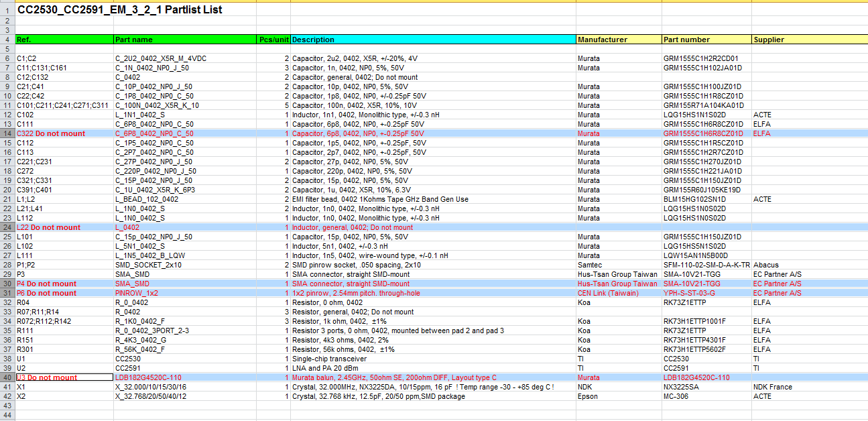Viewport: 868px width, 421px height.
Task: Select cell 'X_32.768/20/50/40/12'
Action: click(x=185, y=396)
